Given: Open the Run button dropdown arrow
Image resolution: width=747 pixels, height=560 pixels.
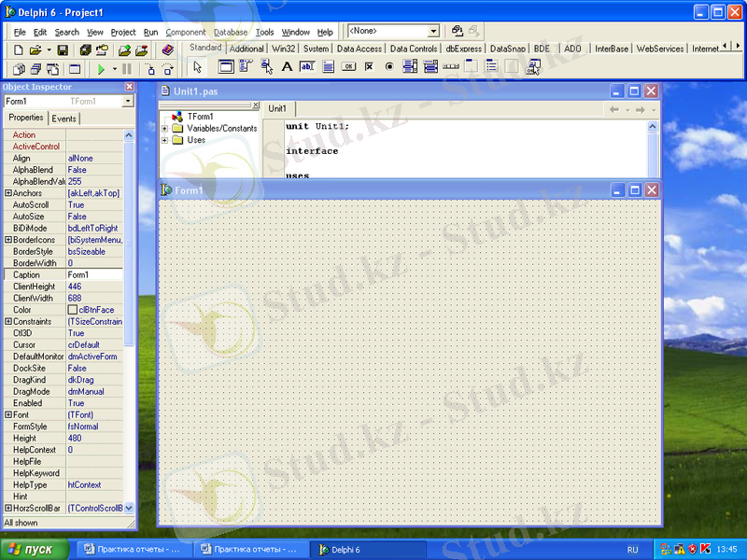Looking at the screenshot, I should coord(114,69).
